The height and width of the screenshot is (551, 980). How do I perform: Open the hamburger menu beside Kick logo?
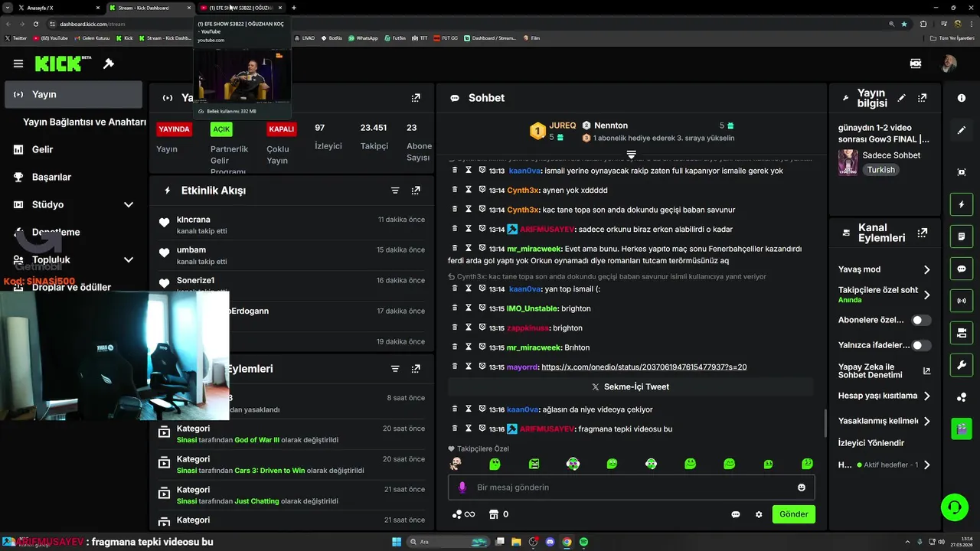(x=18, y=64)
